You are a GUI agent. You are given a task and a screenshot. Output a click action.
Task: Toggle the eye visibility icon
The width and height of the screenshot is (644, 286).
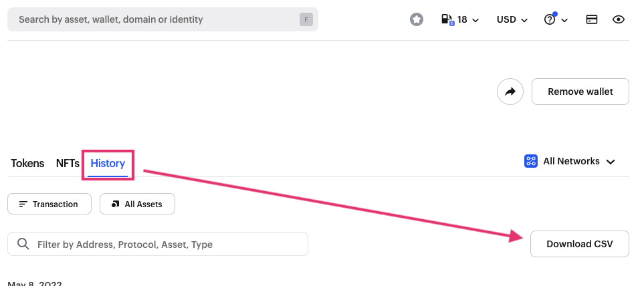[618, 19]
